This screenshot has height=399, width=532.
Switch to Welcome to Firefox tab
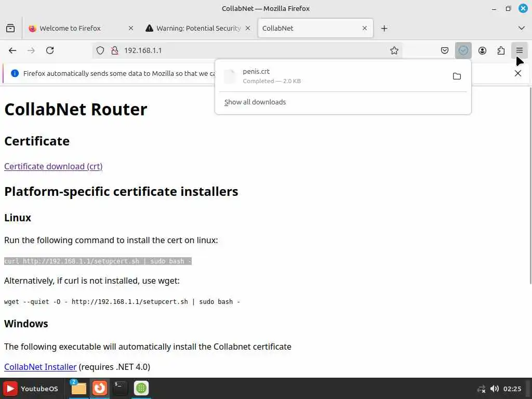point(80,28)
